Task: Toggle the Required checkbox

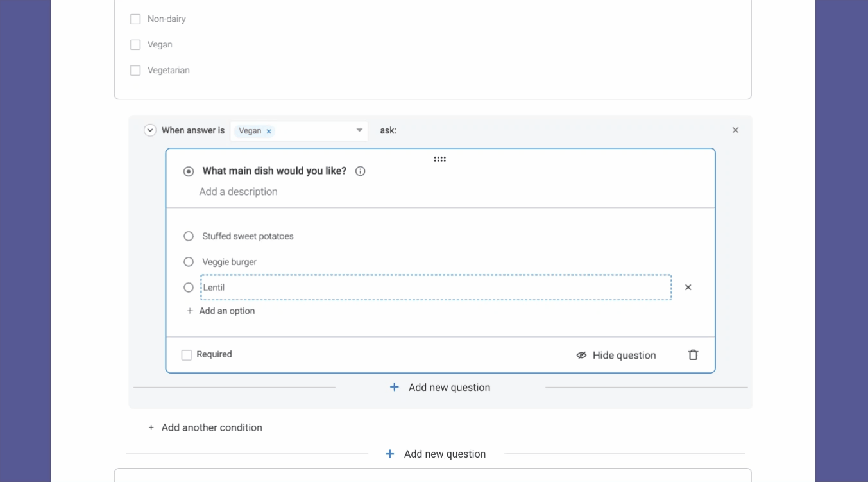Action: [187, 355]
